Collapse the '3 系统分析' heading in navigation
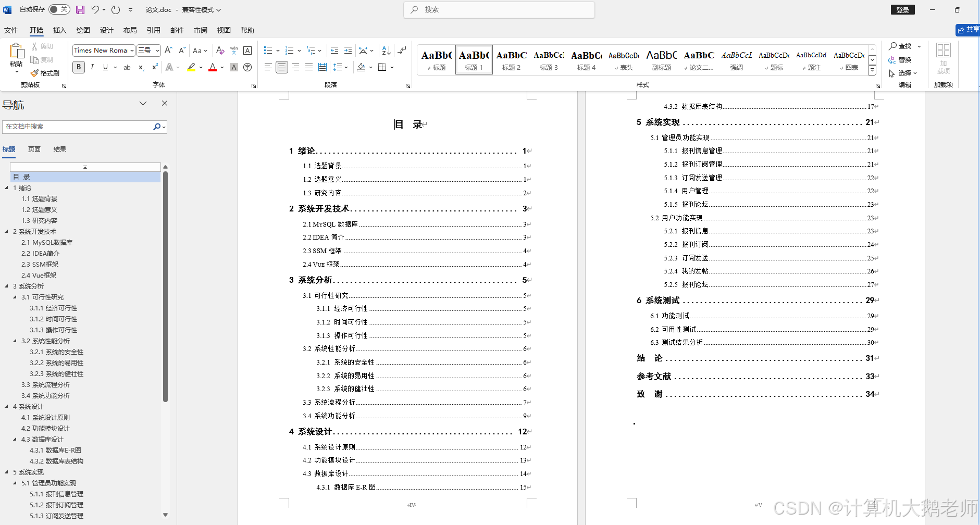 point(6,286)
